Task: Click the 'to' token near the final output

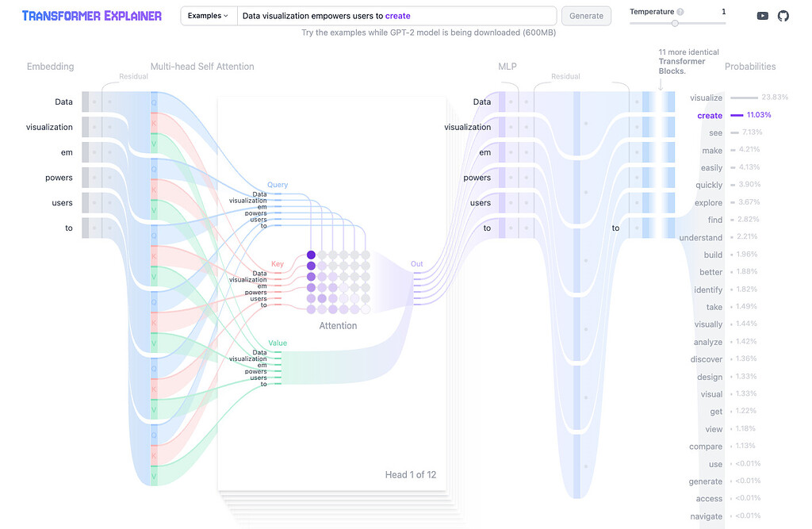Action: (615, 228)
